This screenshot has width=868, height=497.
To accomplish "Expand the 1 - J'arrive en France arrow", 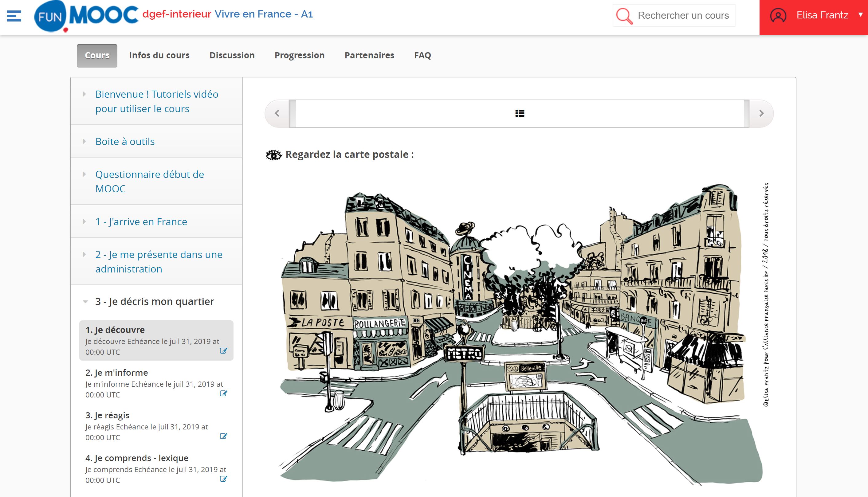I will click(x=84, y=221).
